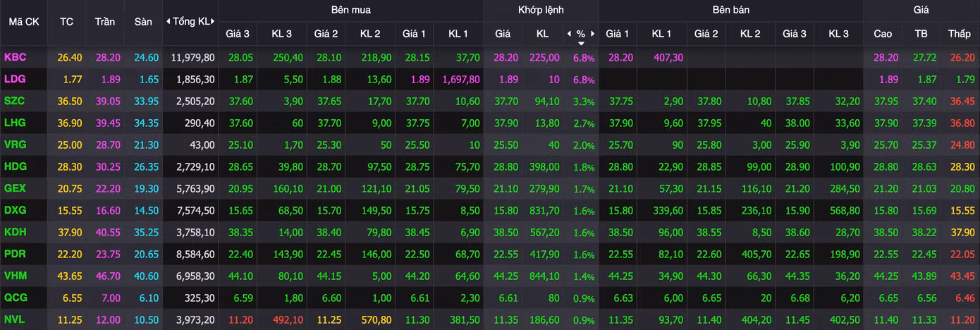Image resolution: width=980 pixels, height=330 pixels.
Task: Click KBC sell volume 407,30
Action: (667, 58)
